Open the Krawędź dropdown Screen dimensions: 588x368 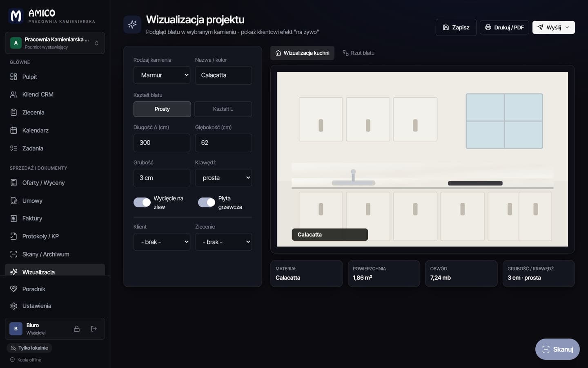pyautogui.click(x=223, y=178)
